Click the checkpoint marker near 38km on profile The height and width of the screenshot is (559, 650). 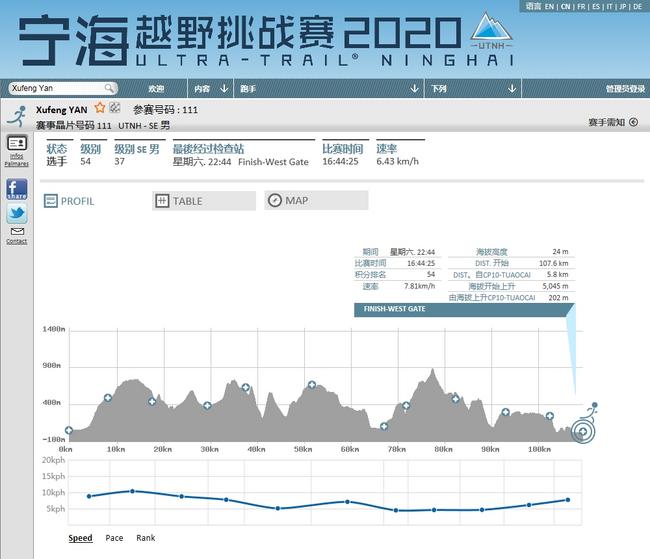coord(245,388)
